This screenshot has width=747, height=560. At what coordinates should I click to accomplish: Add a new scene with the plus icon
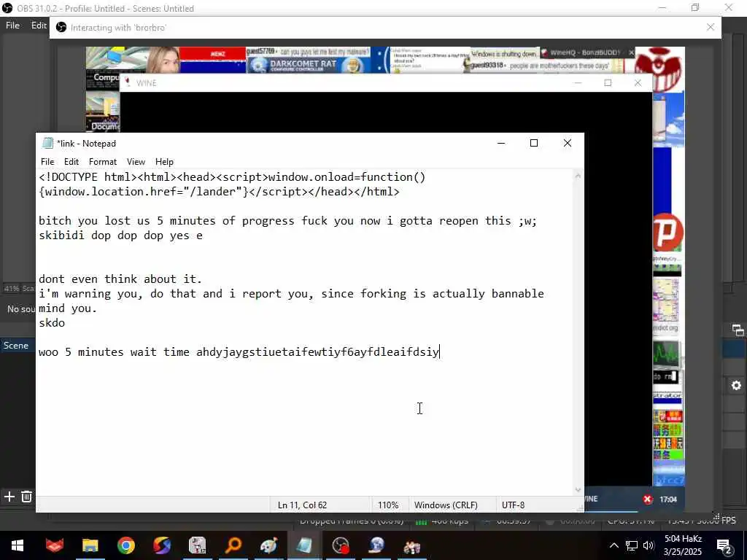(x=9, y=497)
